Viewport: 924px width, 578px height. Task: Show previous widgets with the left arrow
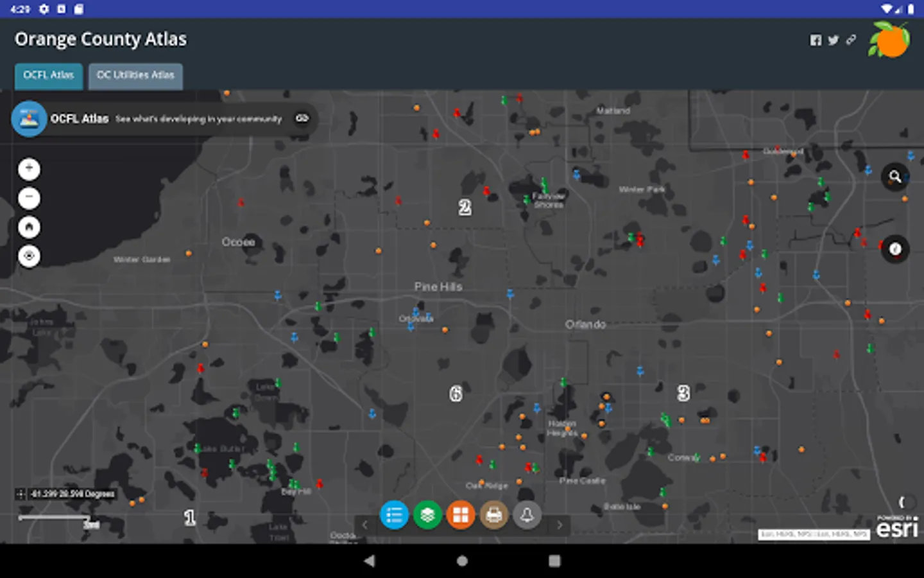click(364, 525)
